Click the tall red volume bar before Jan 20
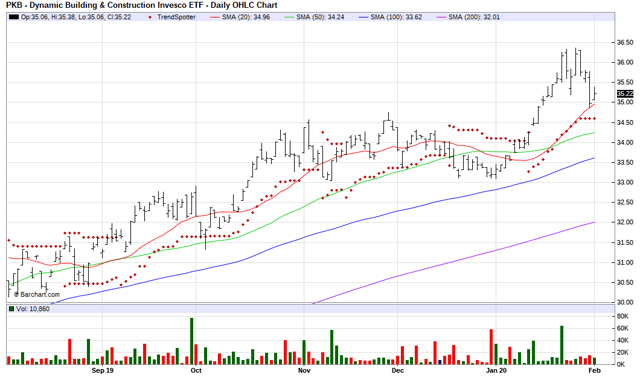Screen dimensions: 640x389 (491, 347)
